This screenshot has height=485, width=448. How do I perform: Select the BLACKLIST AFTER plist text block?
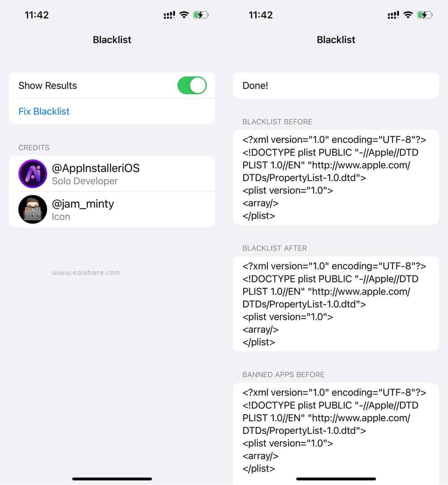coord(336,304)
